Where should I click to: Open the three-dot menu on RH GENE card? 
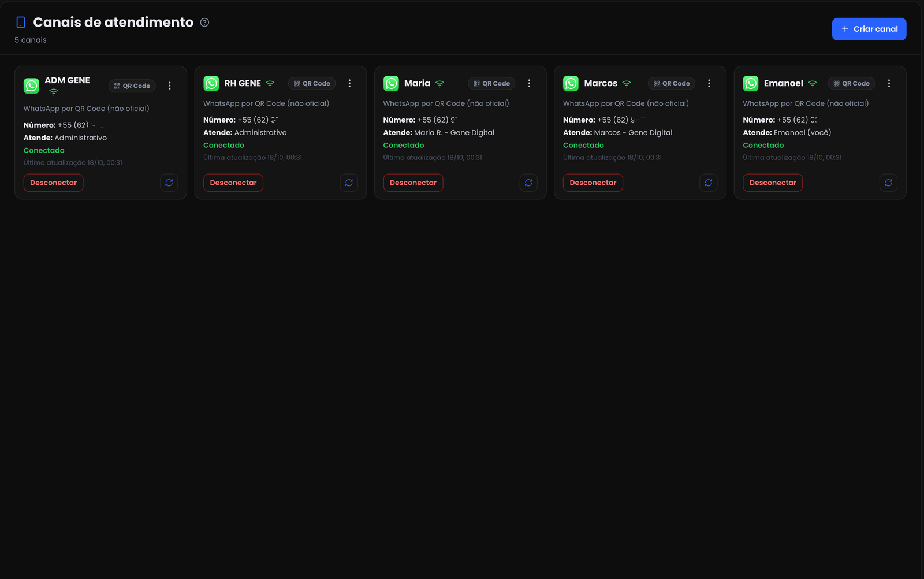click(349, 83)
